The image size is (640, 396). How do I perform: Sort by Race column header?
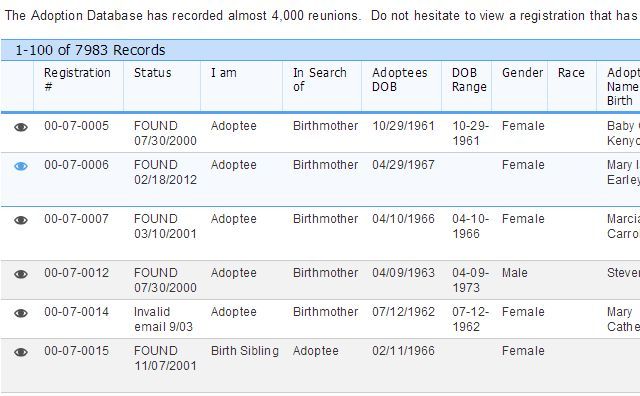pyautogui.click(x=571, y=73)
